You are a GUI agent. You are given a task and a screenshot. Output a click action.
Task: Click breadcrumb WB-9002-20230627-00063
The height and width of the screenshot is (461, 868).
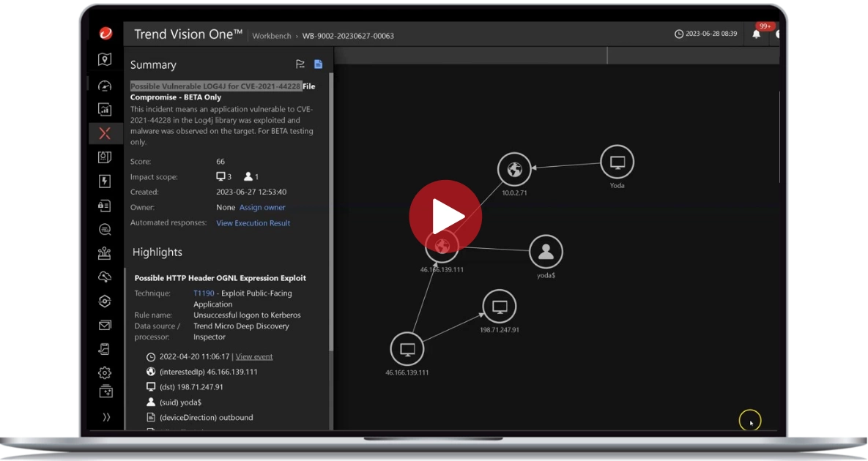(348, 36)
